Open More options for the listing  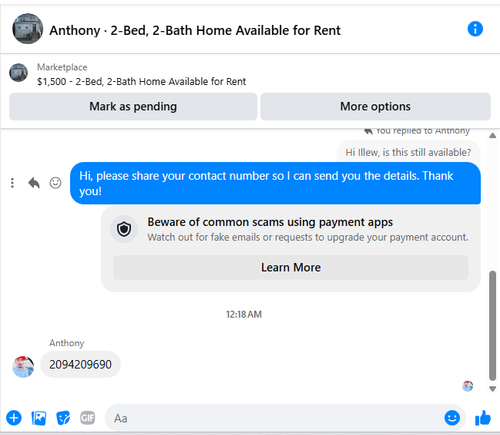375,107
